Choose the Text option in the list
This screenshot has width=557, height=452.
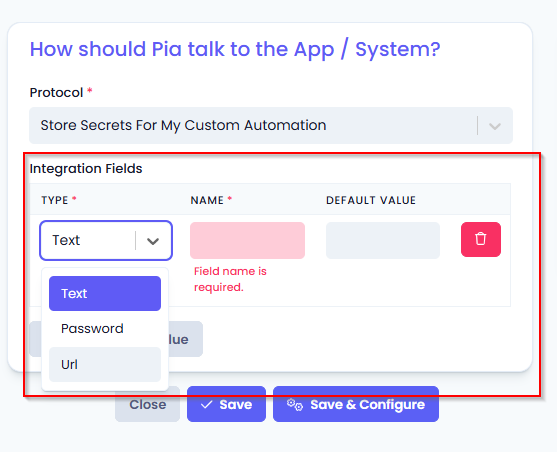coord(105,294)
